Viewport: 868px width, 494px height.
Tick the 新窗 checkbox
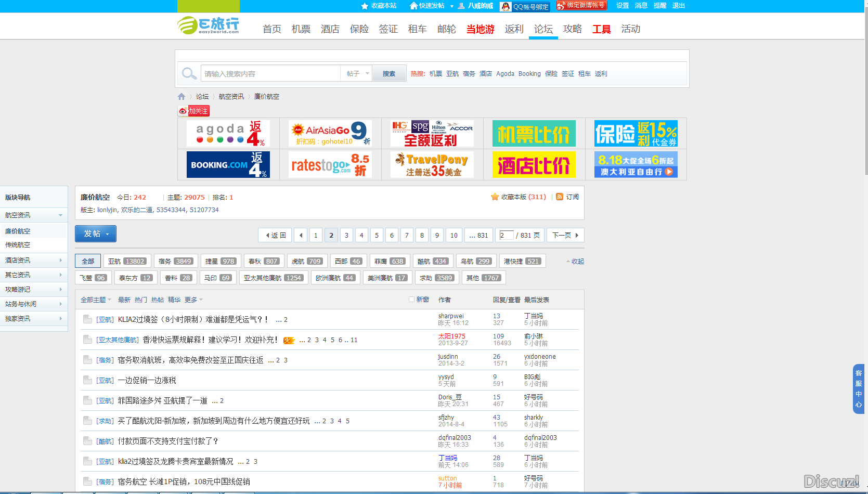click(411, 299)
